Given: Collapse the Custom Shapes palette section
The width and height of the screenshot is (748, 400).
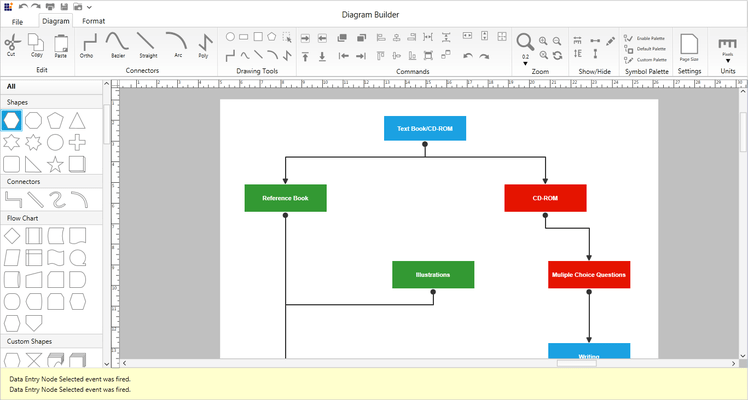Looking at the screenshot, I should coord(52,341).
